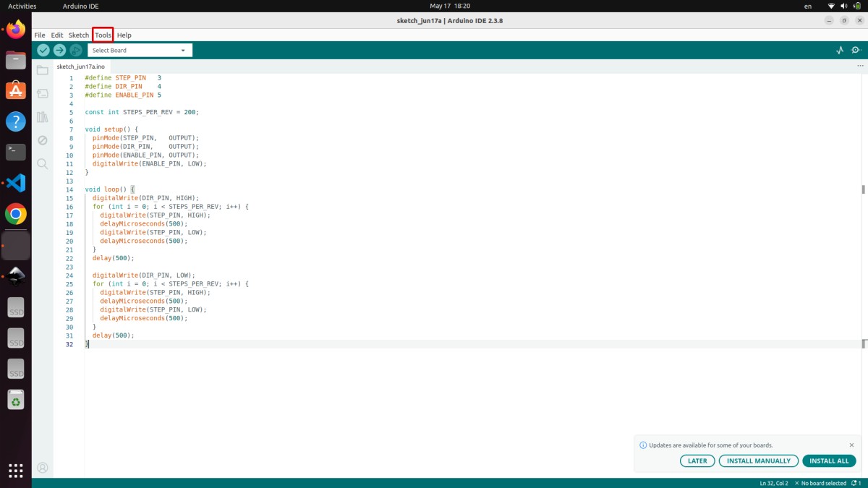Open Files manager from the dock
Screen dimensions: 868x488
click(x=16, y=60)
